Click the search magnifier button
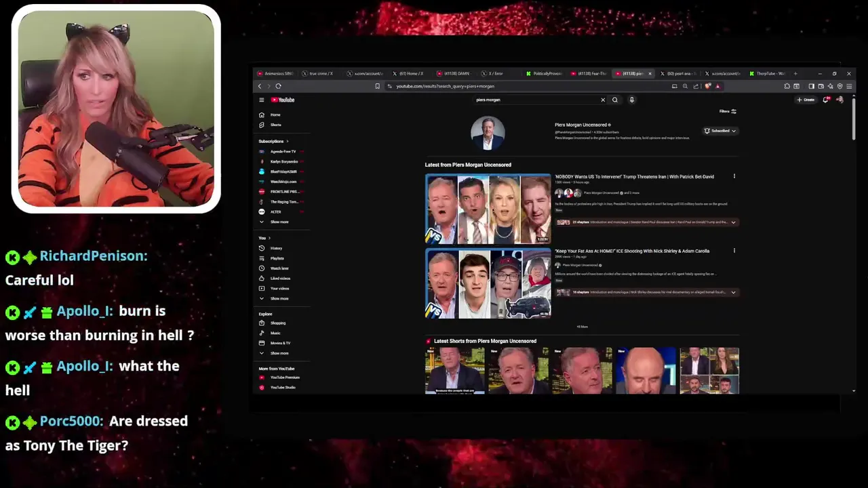Image resolution: width=868 pixels, height=488 pixels. [615, 100]
